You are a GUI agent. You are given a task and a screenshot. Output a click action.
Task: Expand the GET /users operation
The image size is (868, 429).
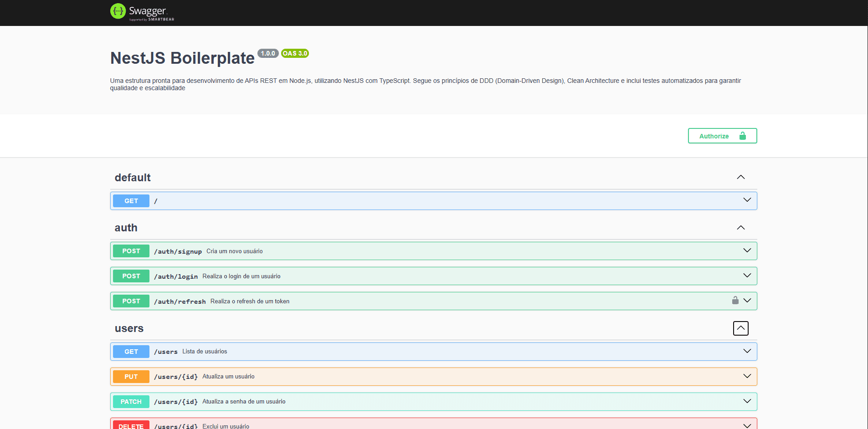(x=746, y=351)
